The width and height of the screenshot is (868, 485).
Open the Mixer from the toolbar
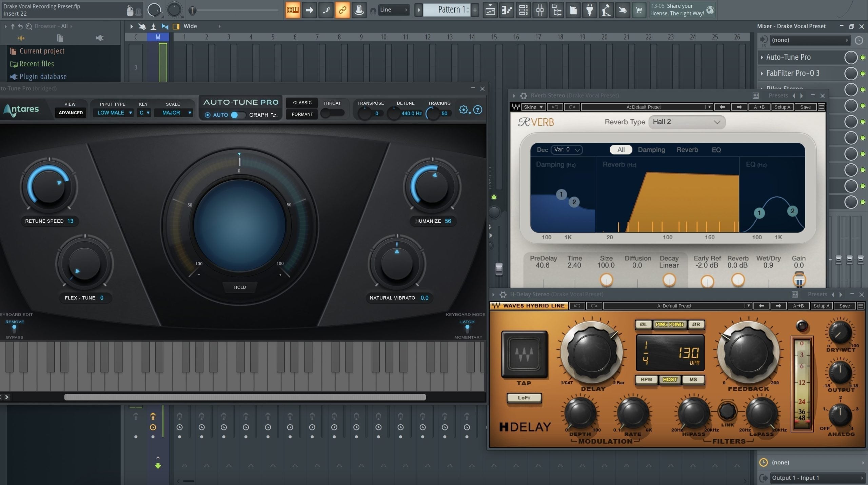click(540, 10)
